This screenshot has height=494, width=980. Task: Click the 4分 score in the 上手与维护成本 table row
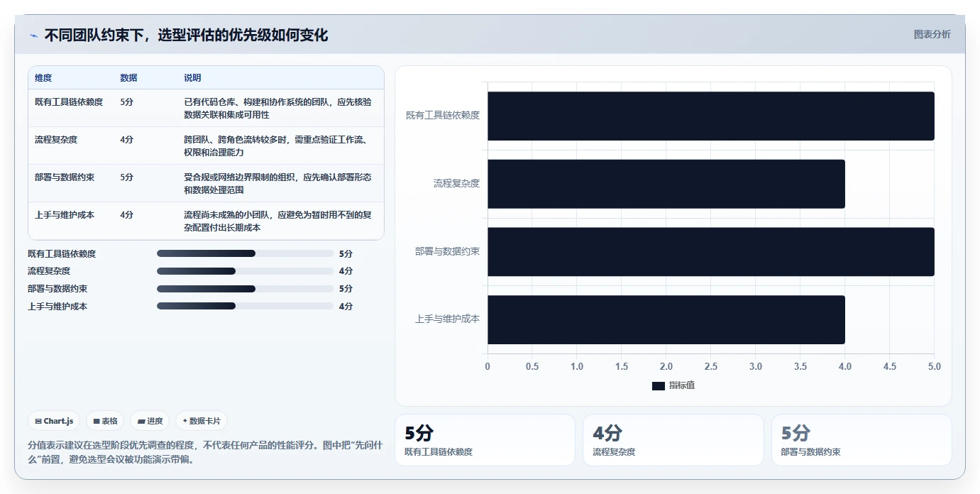point(126,215)
